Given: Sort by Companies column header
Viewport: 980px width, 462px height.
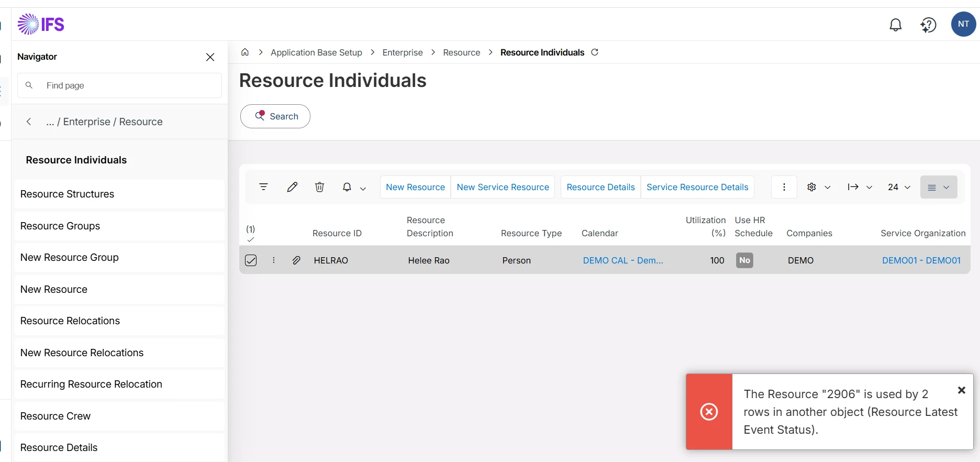Looking at the screenshot, I should (809, 233).
